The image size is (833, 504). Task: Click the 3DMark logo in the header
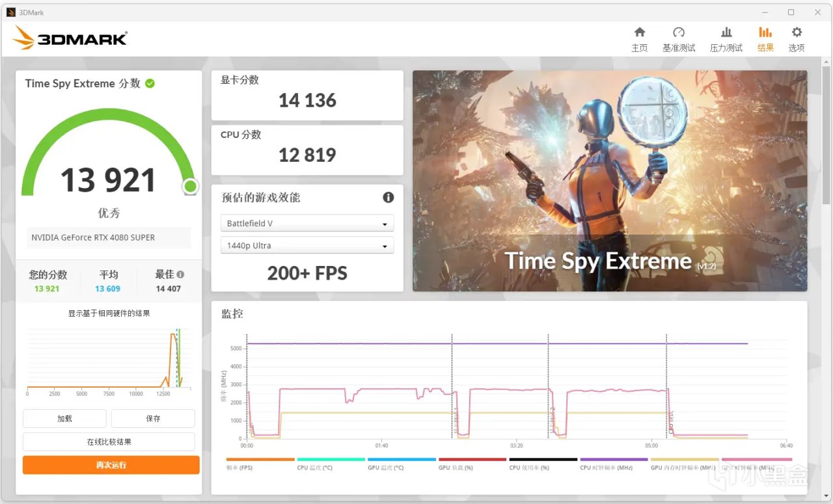coord(70,38)
